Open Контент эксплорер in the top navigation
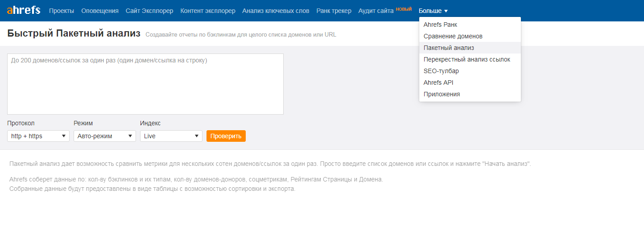The image size is (644, 243). point(208,11)
